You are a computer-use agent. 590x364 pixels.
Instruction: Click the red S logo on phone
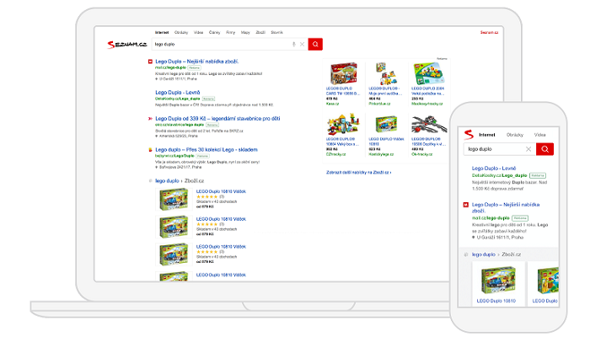coord(469,134)
